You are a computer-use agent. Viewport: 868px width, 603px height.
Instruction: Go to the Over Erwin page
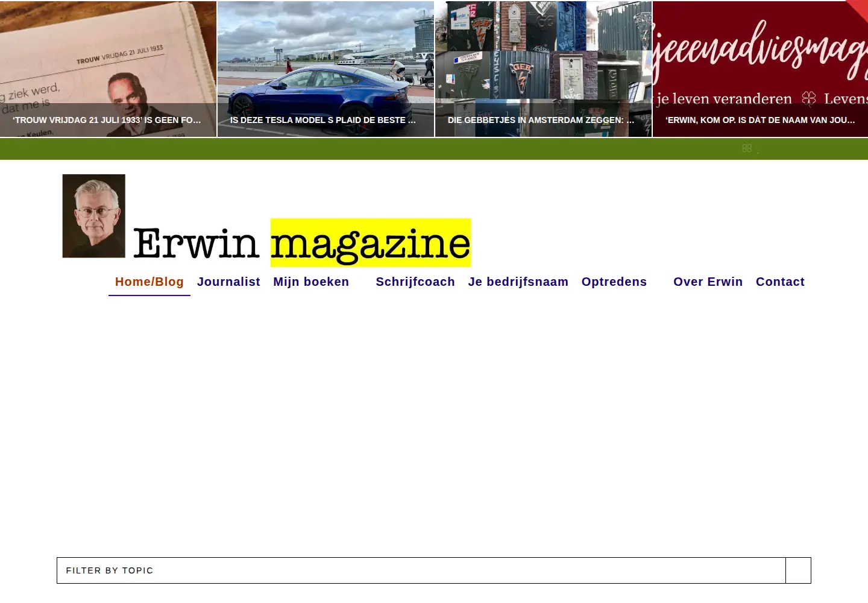pos(708,282)
